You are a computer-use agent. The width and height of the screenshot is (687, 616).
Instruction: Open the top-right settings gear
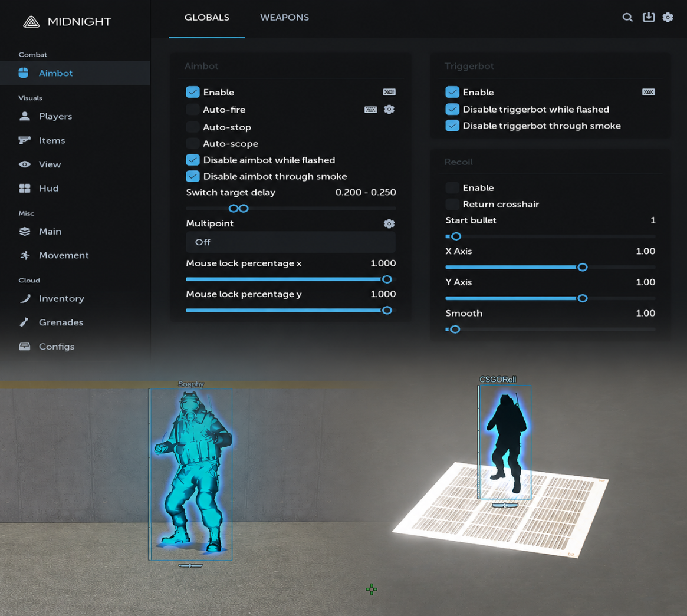668,17
